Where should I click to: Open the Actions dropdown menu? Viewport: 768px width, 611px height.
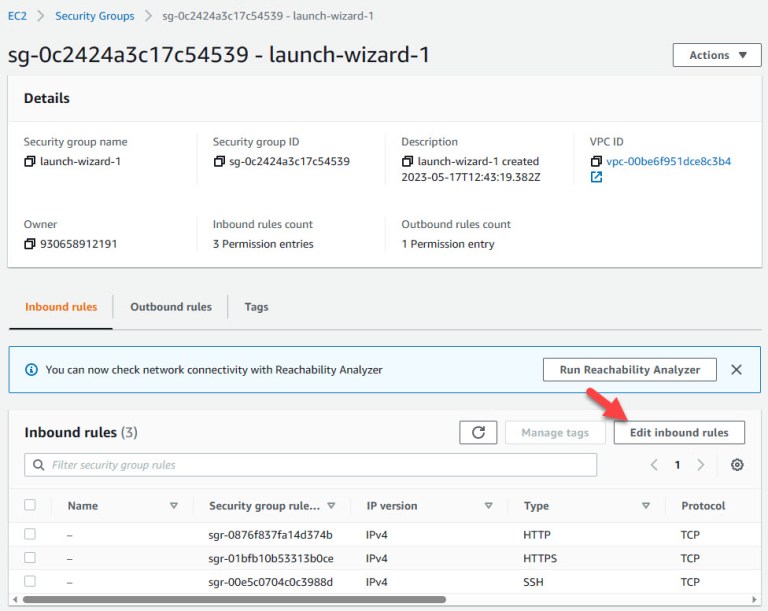click(717, 55)
